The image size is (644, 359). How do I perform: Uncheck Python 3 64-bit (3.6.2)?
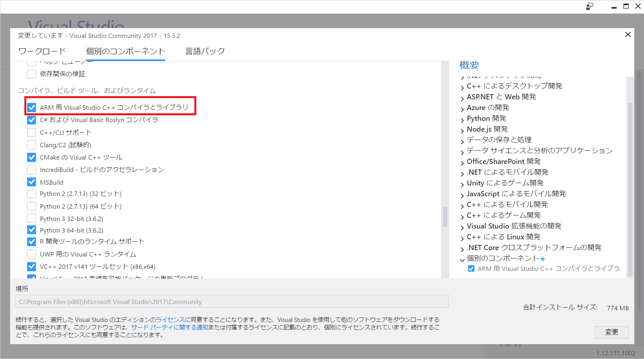tap(32, 230)
